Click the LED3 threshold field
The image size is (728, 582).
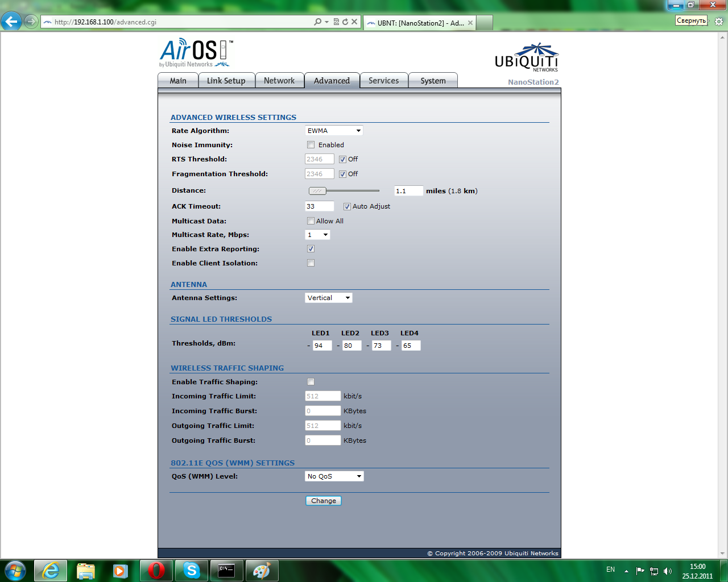point(382,346)
